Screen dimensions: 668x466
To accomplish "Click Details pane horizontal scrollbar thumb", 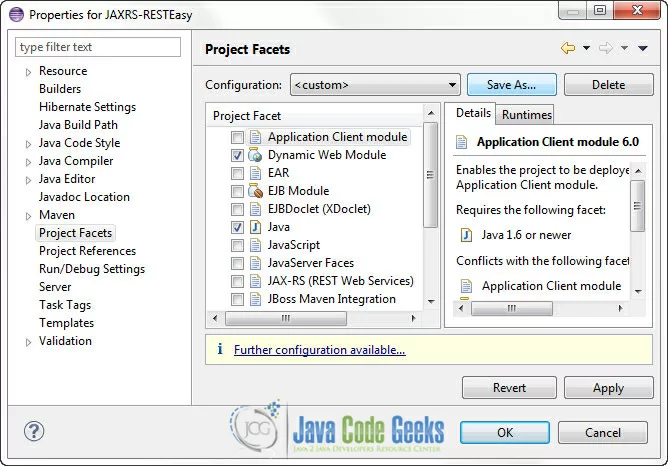I will point(512,308).
